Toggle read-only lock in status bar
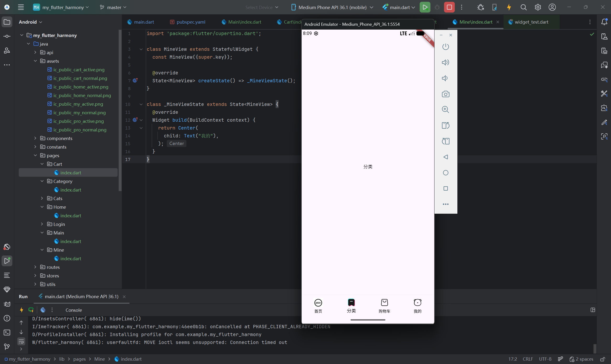Image resolution: width=611 pixels, height=364 pixels. click(603, 359)
